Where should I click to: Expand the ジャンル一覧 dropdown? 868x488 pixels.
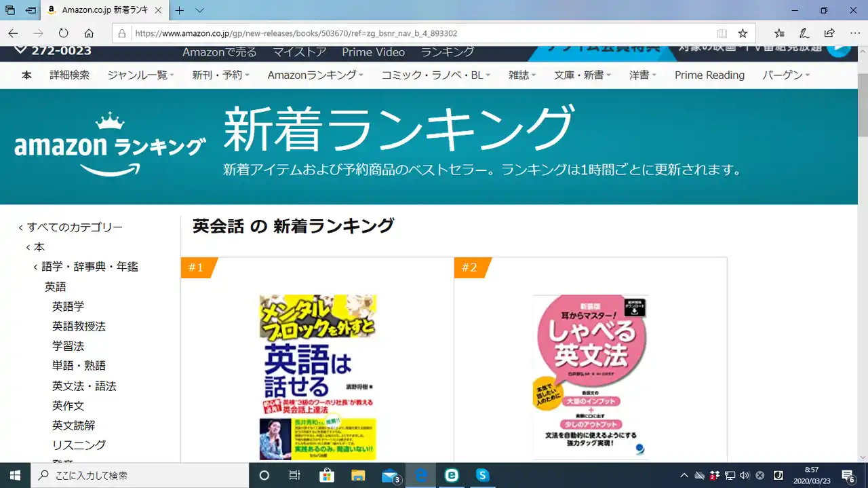140,75
